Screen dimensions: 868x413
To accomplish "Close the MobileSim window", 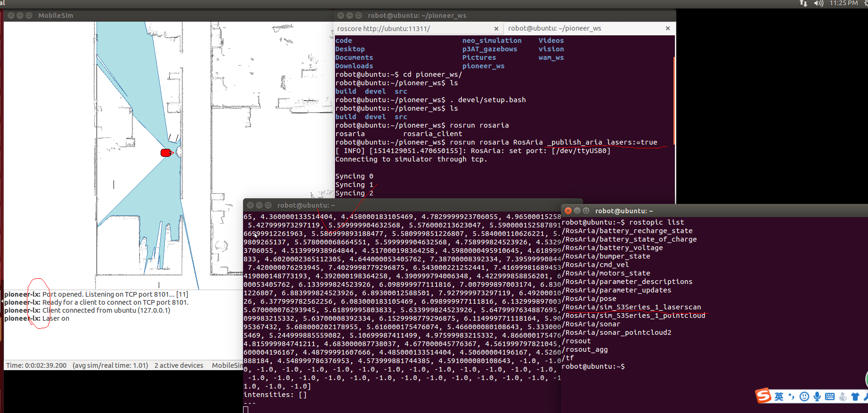I will pos(11,16).
